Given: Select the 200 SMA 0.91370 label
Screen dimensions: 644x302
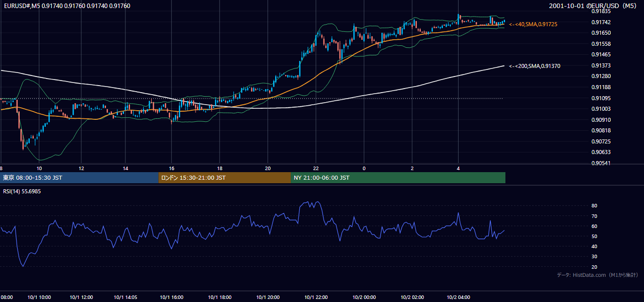Looking at the screenshot, I should pos(535,66).
